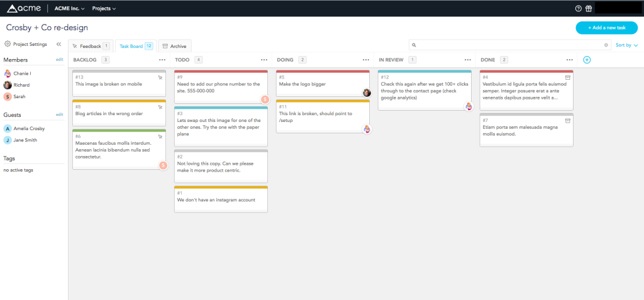Click the "no active tags" text
This screenshot has height=300, width=644.
(18, 170)
